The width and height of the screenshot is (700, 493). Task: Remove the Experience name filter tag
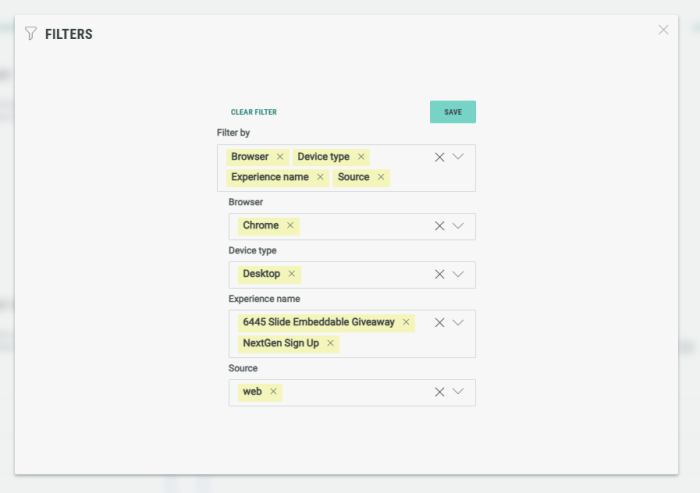[x=320, y=177]
